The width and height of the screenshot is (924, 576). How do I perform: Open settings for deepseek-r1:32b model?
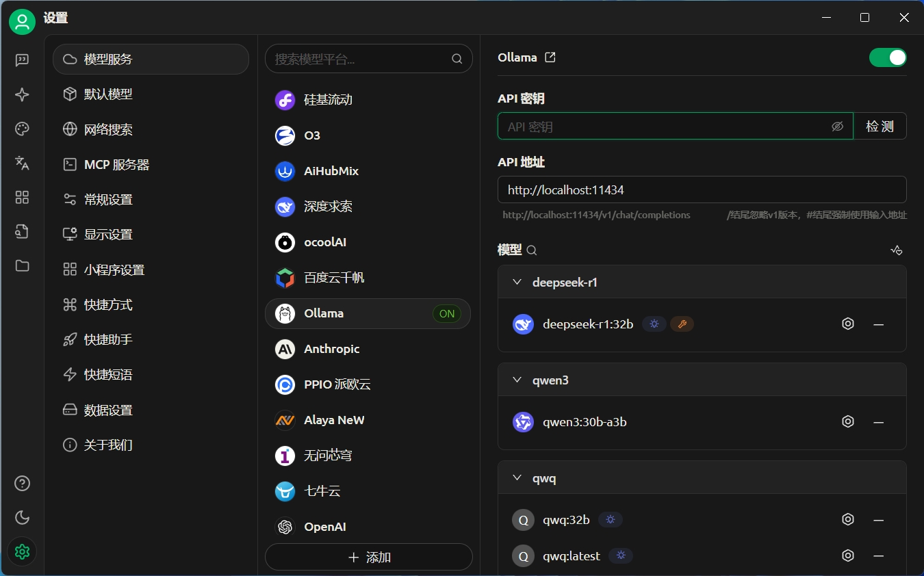click(x=848, y=324)
